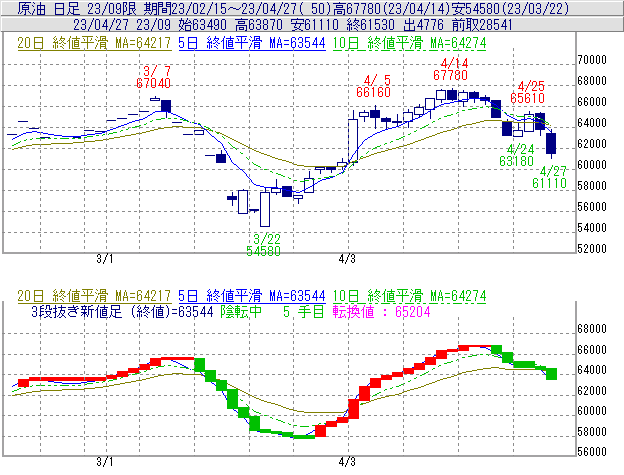Click the 56000 axis label on lower chart

pyautogui.click(x=592, y=452)
